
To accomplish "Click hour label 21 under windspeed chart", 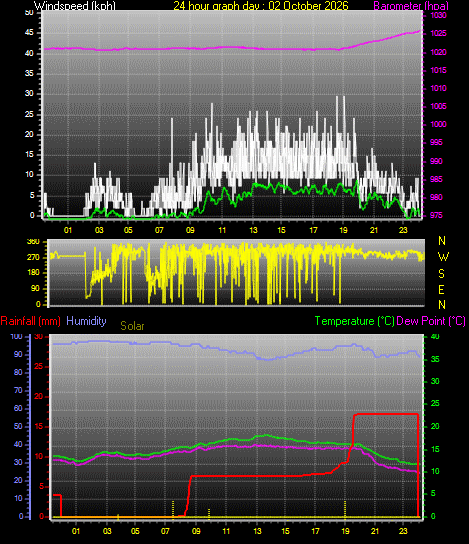I will tap(374, 230).
